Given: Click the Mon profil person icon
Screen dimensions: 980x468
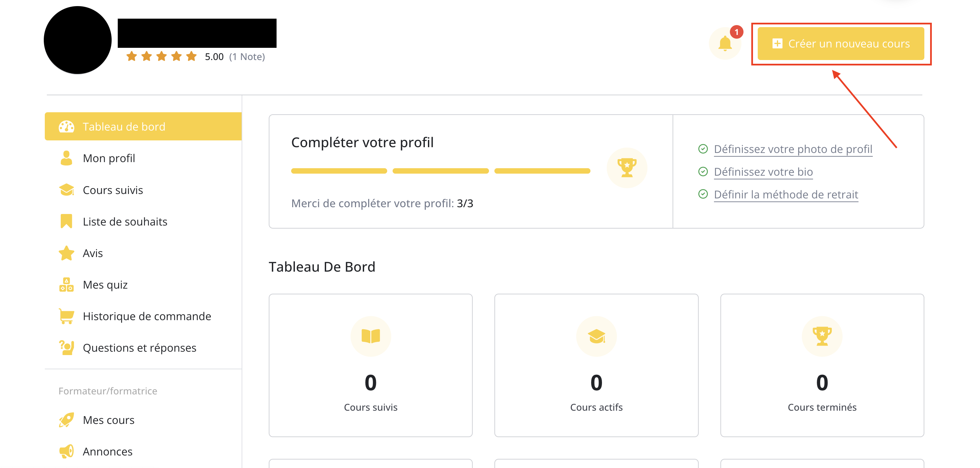Looking at the screenshot, I should click(66, 158).
